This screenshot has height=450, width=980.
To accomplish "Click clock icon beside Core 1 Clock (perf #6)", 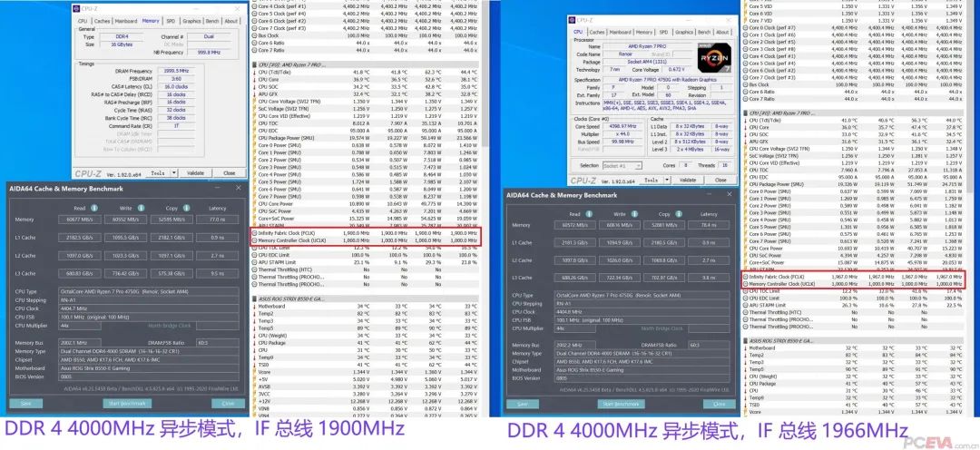I will [x=745, y=35].
